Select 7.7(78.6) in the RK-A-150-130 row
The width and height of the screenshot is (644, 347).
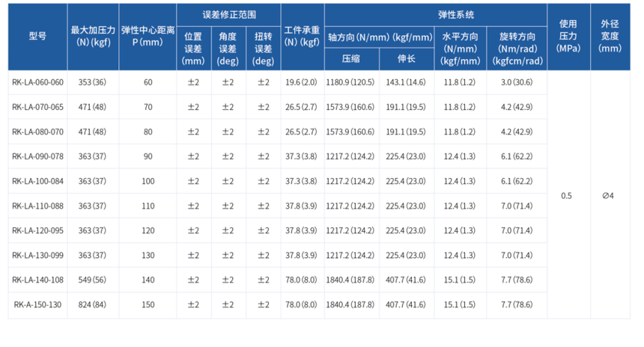[517, 305]
